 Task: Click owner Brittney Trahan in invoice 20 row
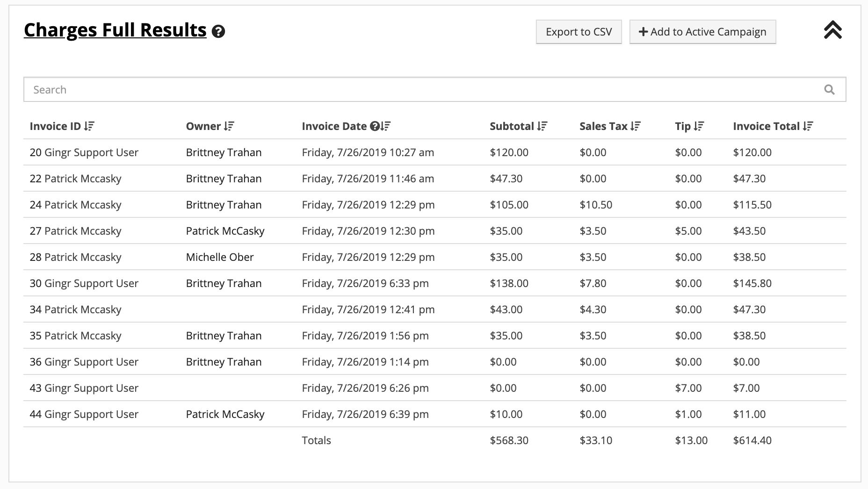click(x=224, y=152)
